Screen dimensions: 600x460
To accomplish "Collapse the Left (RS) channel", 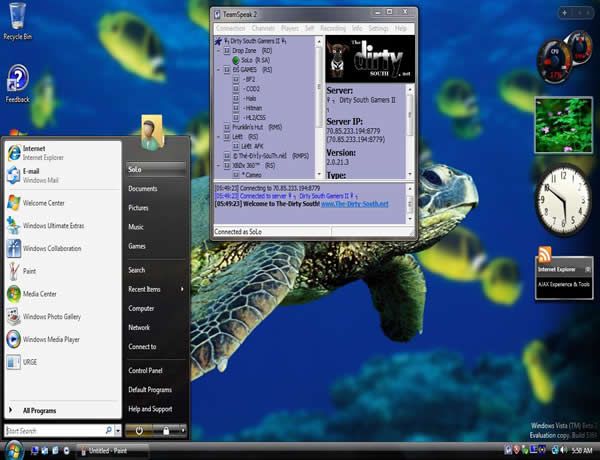I will point(218,137).
